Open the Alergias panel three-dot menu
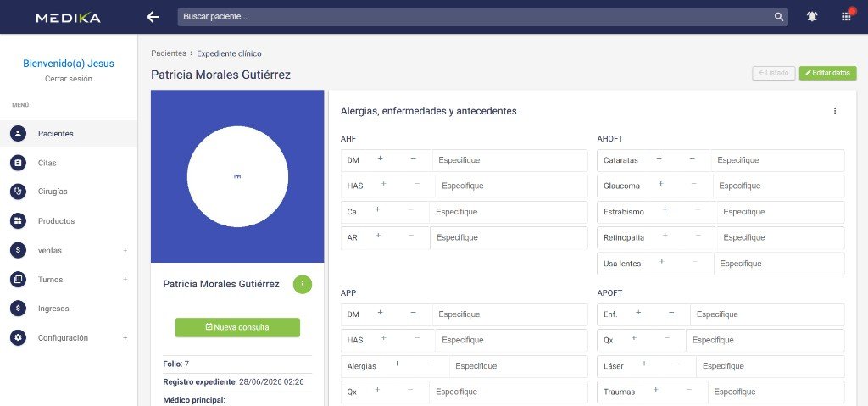 (835, 111)
